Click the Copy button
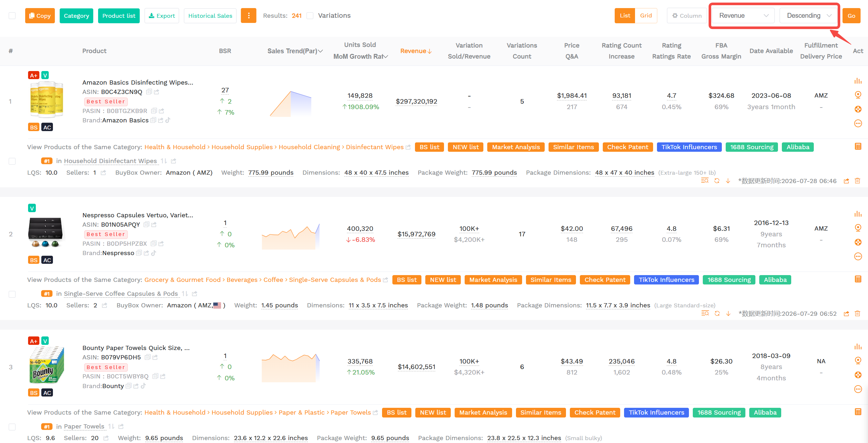The image size is (868, 443). click(40, 15)
